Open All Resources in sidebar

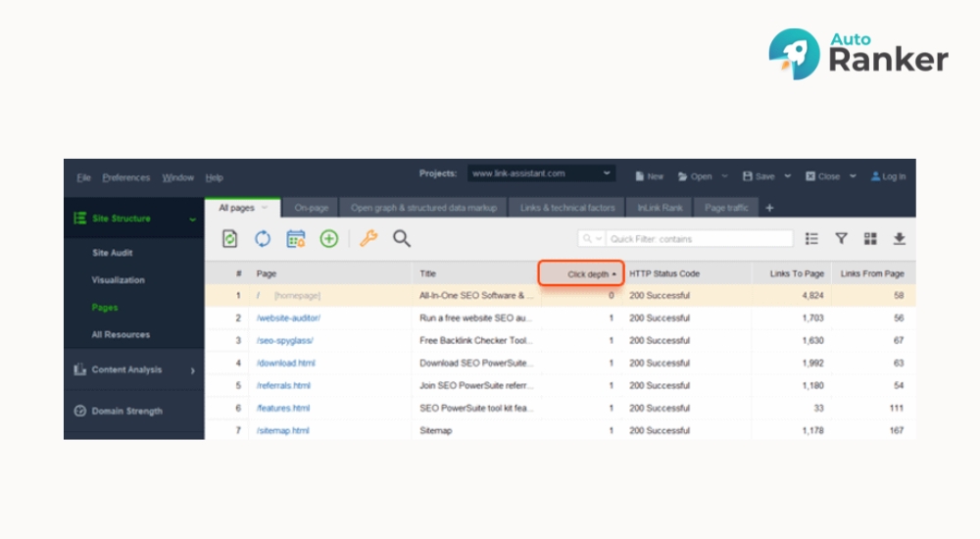tap(121, 334)
